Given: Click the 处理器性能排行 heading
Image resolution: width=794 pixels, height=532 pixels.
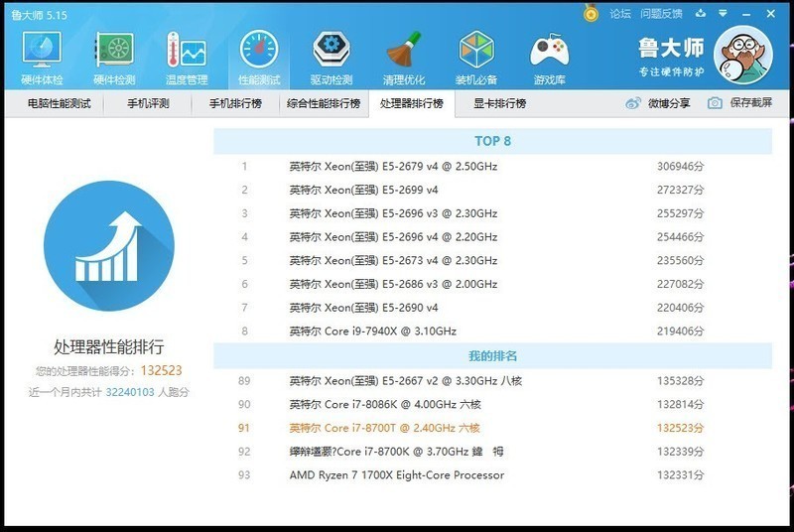Looking at the screenshot, I should click(109, 346).
